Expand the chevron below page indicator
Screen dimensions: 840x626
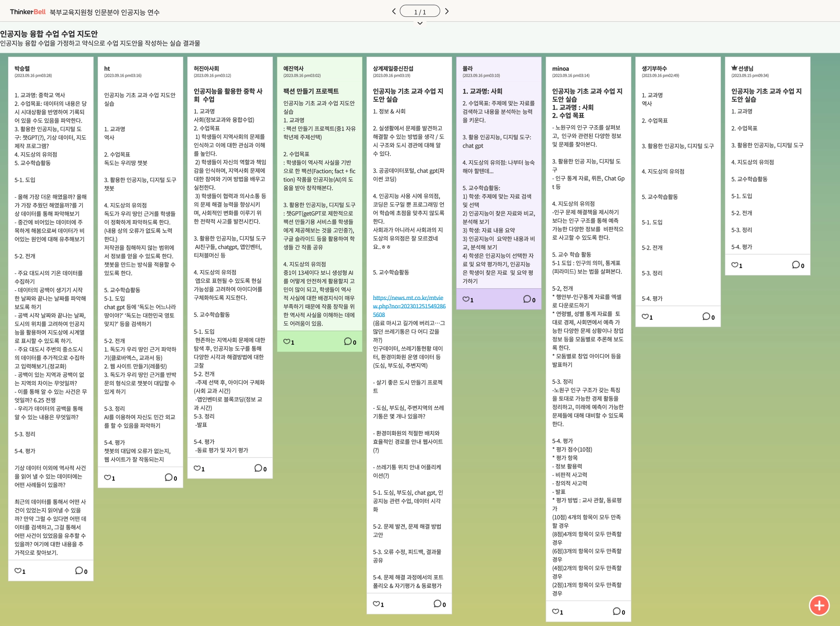[420, 23]
